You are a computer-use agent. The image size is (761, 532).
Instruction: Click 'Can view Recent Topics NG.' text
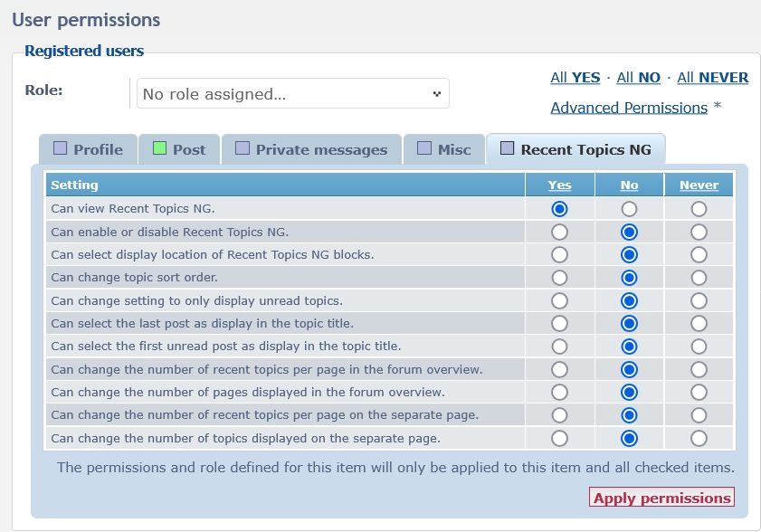[x=133, y=209]
